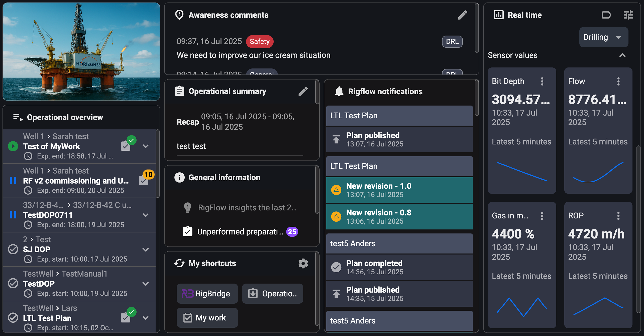Toggle the pause indicator on TestDOP0711
Viewport: 644px width, 336px height.
tap(13, 215)
